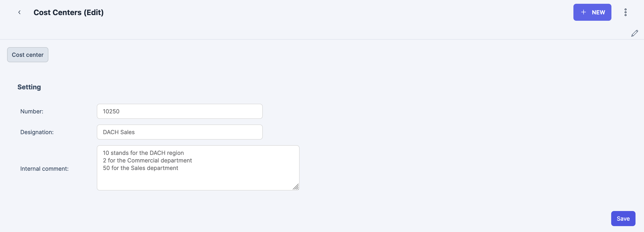Viewport: 644px width, 232px height.
Task: Click the '50 for the Sales department' line
Action: click(140, 168)
